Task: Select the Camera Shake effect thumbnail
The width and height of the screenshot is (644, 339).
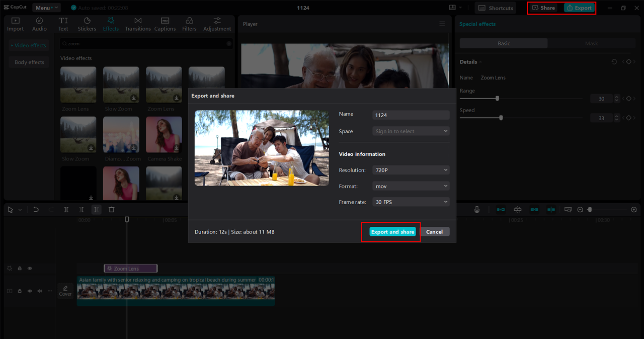Action: (x=164, y=135)
